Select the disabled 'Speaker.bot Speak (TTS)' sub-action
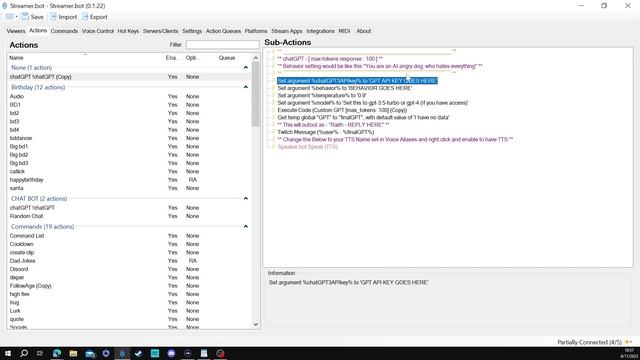 coord(307,147)
